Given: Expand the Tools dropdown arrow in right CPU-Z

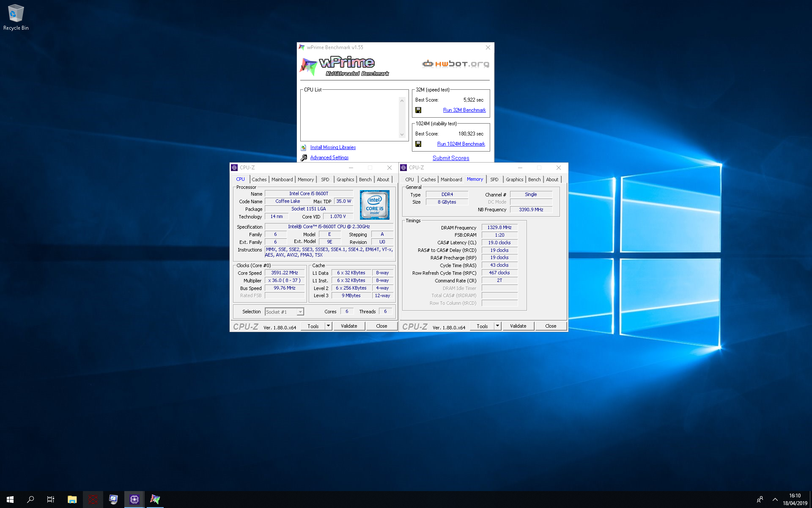Looking at the screenshot, I should click(497, 326).
